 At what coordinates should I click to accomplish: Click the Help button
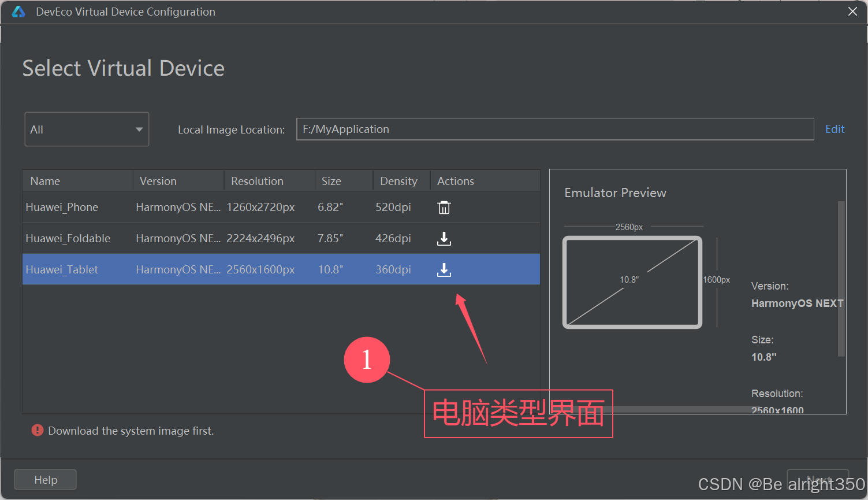click(x=46, y=480)
